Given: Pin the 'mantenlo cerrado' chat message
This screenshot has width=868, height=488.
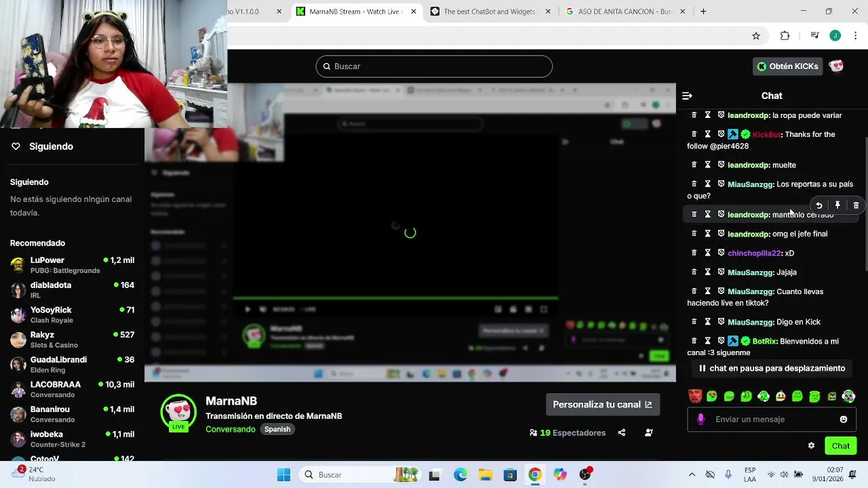Looking at the screenshot, I should [837, 205].
